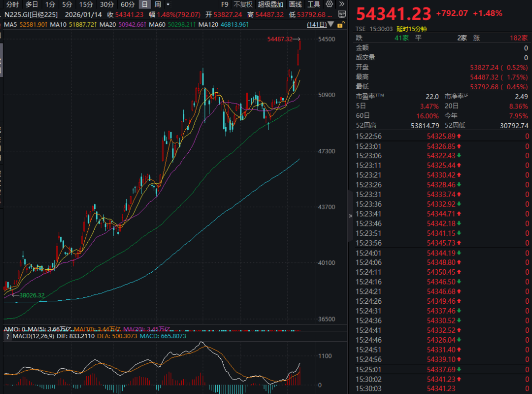The height and width of the screenshot is (394, 532).
Task: Click the MACD(12,26,9) indicator label
Action: coord(33,337)
